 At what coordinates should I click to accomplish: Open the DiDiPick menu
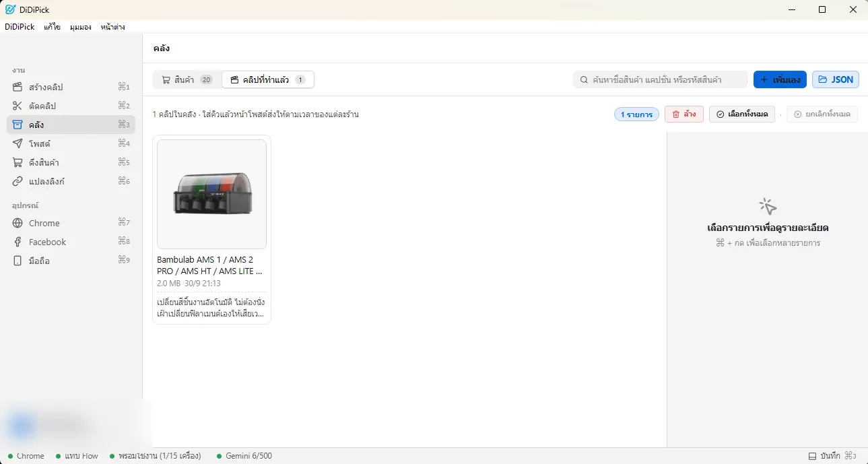pyautogui.click(x=20, y=27)
